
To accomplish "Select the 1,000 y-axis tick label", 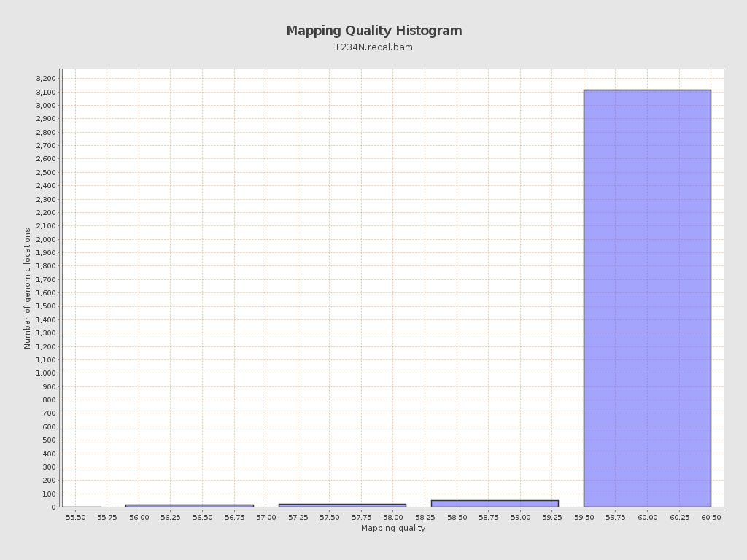I will 45,373.
